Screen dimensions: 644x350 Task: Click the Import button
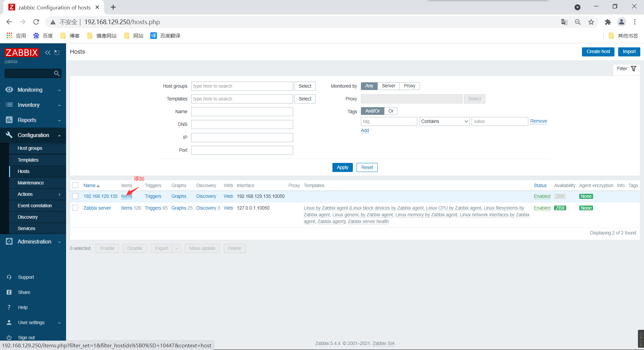click(629, 52)
